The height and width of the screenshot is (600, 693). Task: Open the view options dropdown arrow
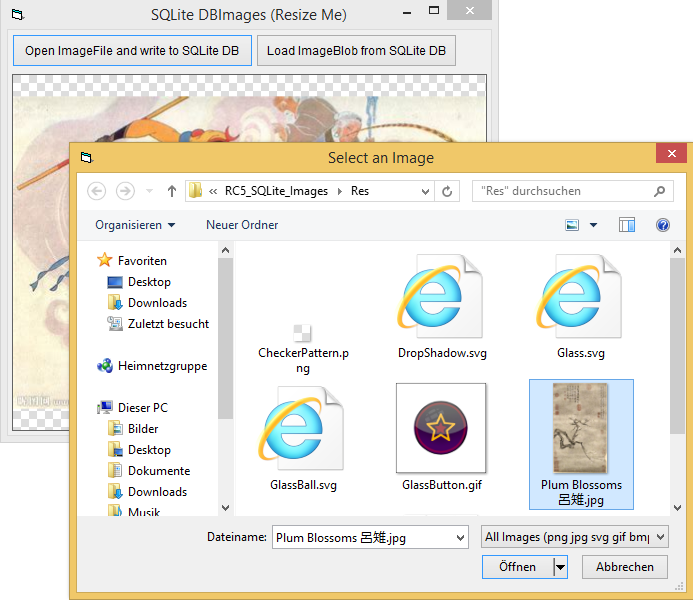click(x=593, y=226)
